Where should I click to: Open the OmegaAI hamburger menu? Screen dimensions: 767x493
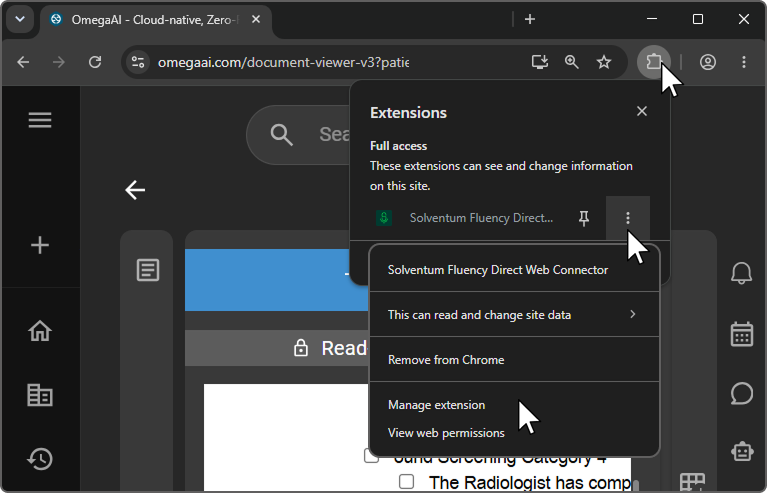[x=40, y=120]
